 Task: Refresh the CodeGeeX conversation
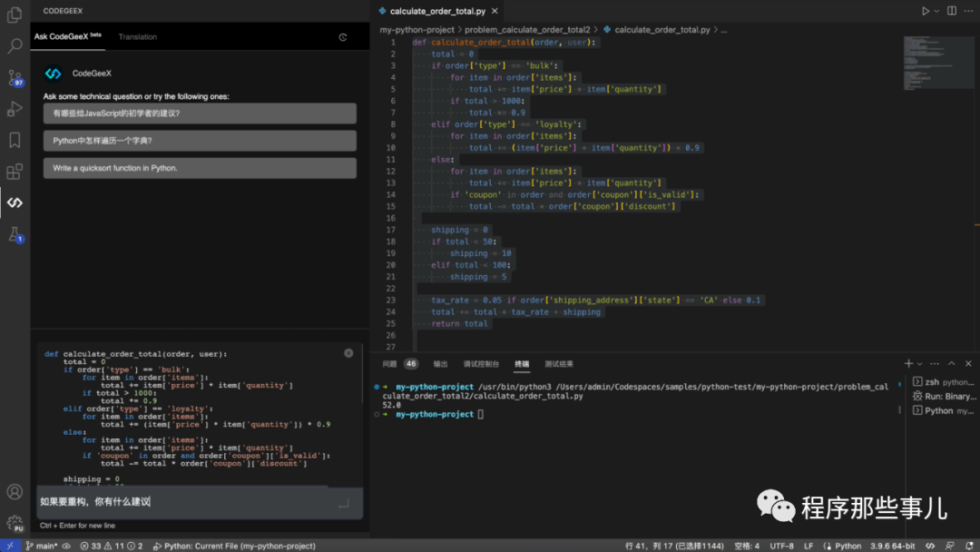click(x=343, y=37)
